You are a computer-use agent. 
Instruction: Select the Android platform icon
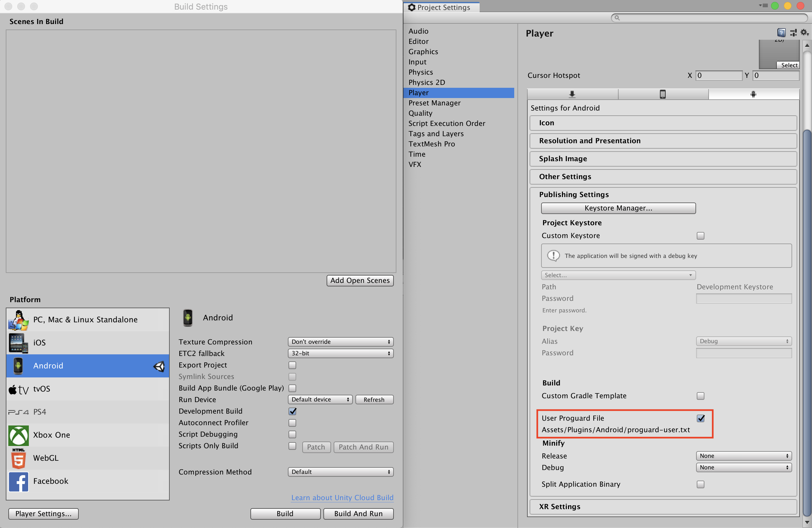(18, 366)
